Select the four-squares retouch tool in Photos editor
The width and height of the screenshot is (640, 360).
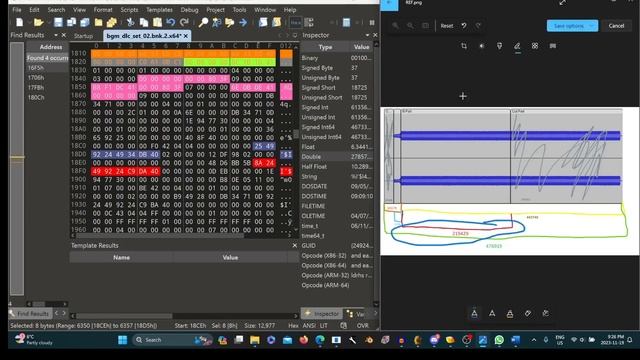(535, 46)
